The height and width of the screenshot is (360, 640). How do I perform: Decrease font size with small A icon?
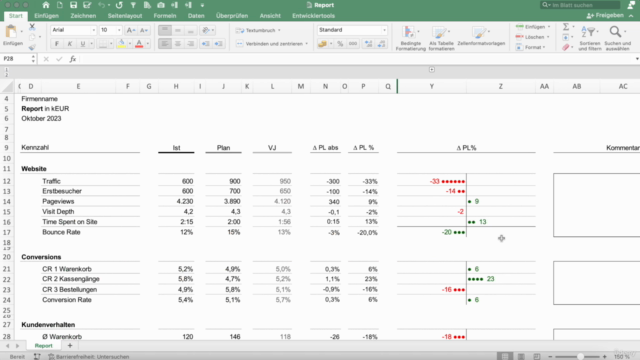[x=144, y=30]
